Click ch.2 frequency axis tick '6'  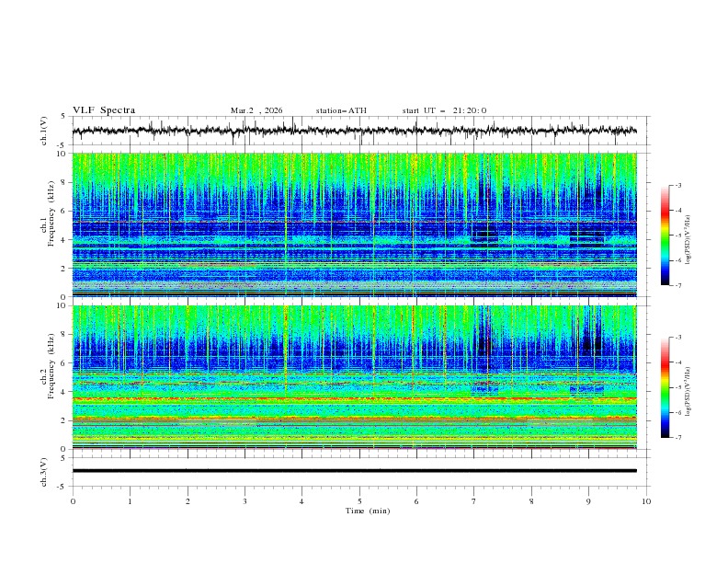point(63,363)
